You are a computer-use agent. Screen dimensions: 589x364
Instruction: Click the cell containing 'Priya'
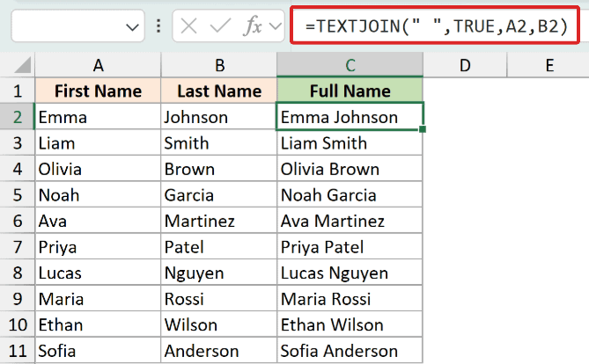(98, 246)
